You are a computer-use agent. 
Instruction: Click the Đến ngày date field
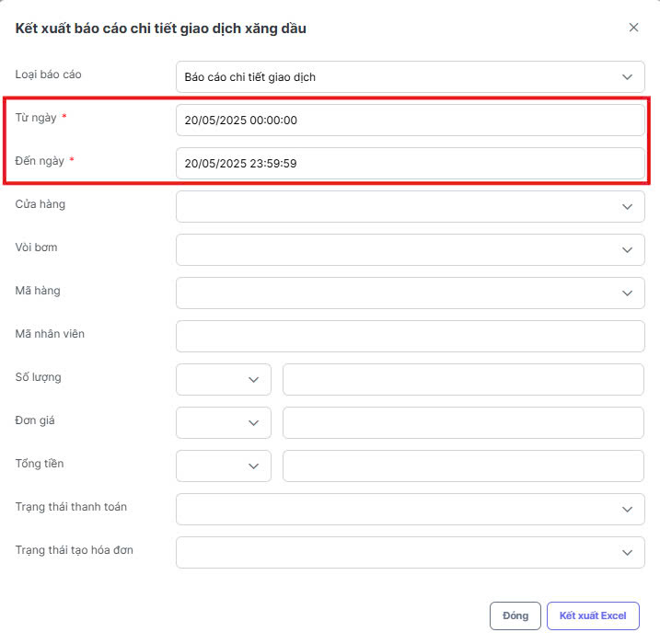click(410, 164)
